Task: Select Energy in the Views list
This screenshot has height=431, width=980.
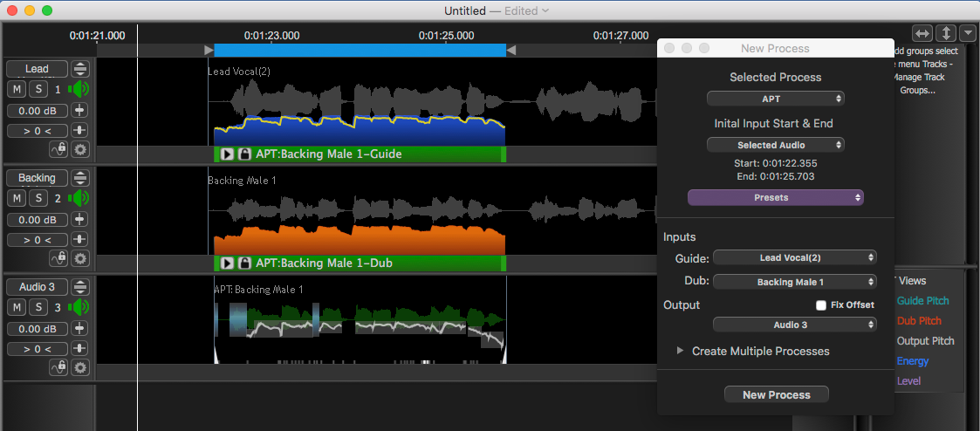Action: (912, 361)
